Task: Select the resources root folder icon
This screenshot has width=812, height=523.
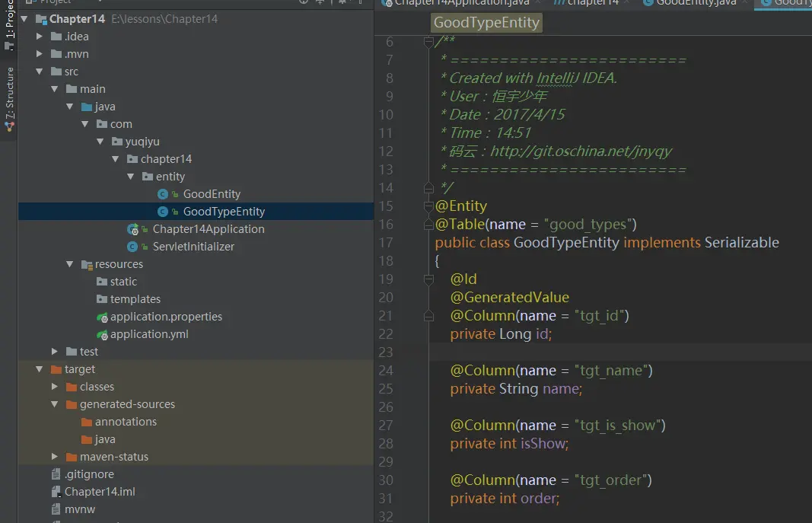Action: click(x=87, y=265)
